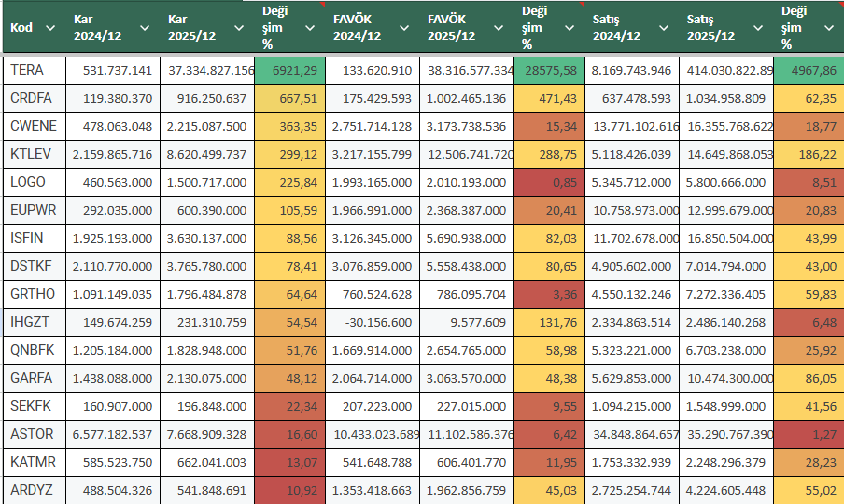Select the TERA code cell
Screen dimensions: 844x504
[x=35, y=70]
